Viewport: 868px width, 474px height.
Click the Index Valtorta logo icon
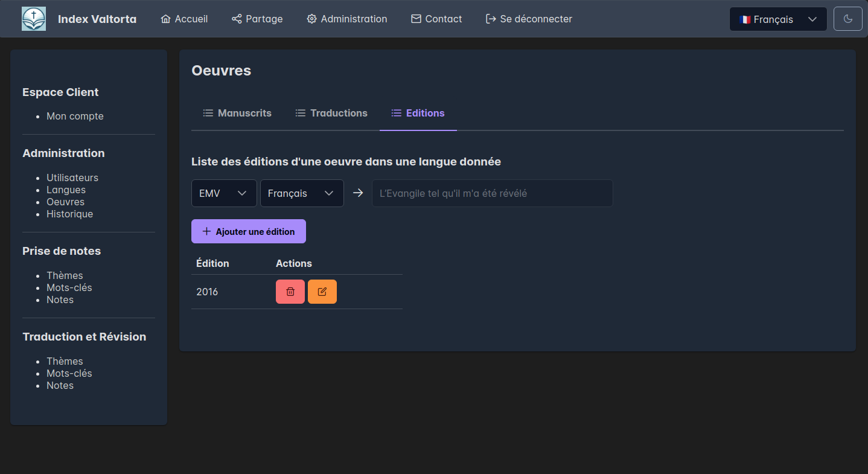[34, 19]
